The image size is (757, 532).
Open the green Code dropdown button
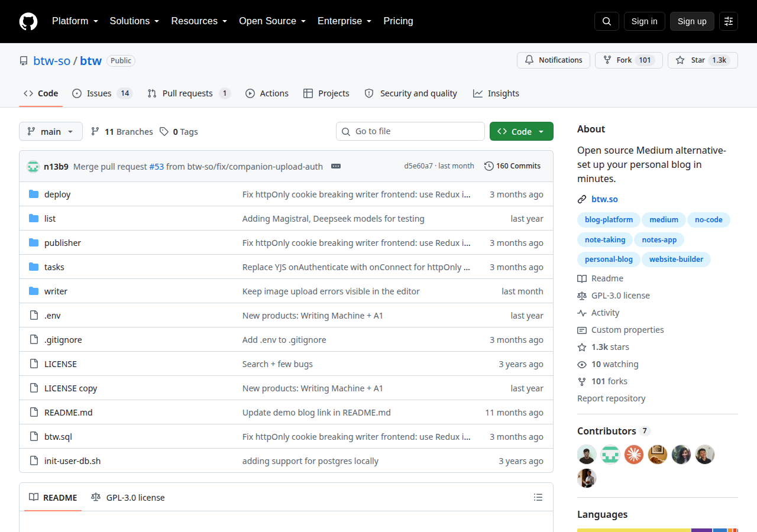coord(522,131)
